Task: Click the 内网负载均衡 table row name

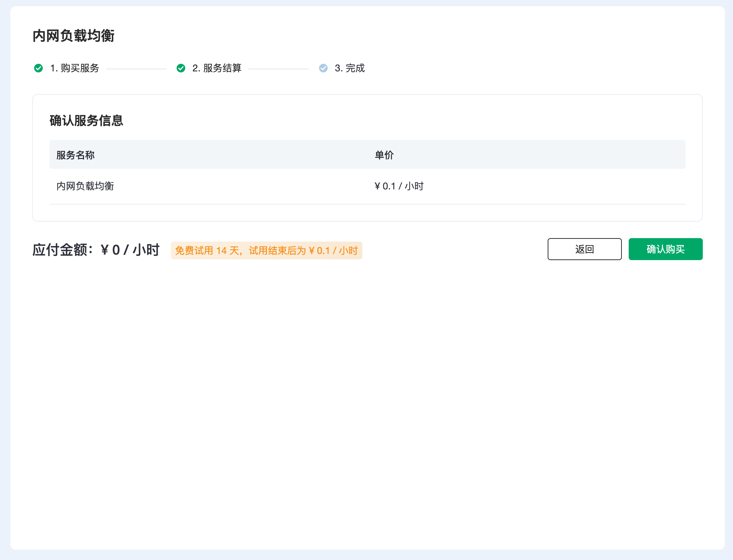Action: (x=85, y=186)
